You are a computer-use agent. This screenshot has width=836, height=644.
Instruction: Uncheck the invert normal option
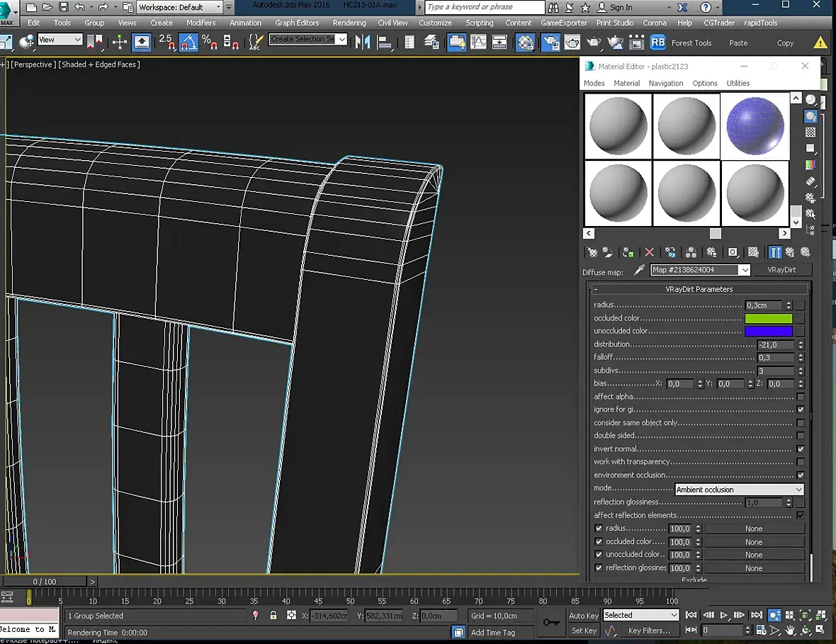(801, 449)
